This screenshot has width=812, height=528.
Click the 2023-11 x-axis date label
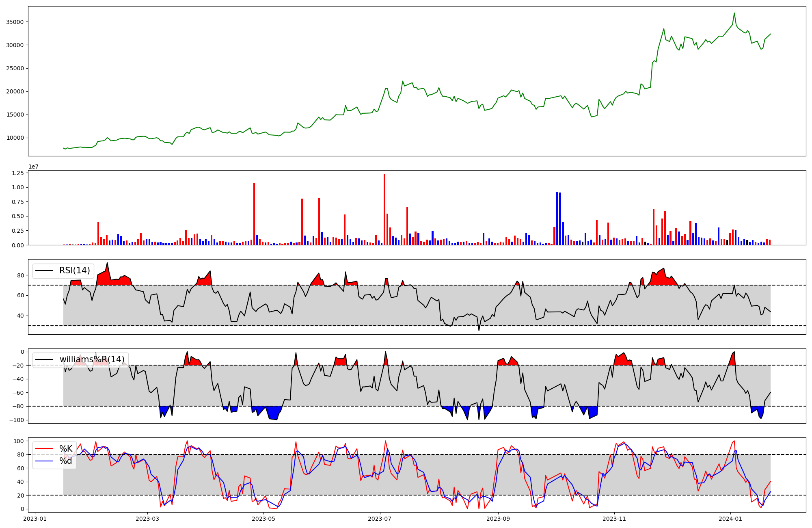point(614,519)
